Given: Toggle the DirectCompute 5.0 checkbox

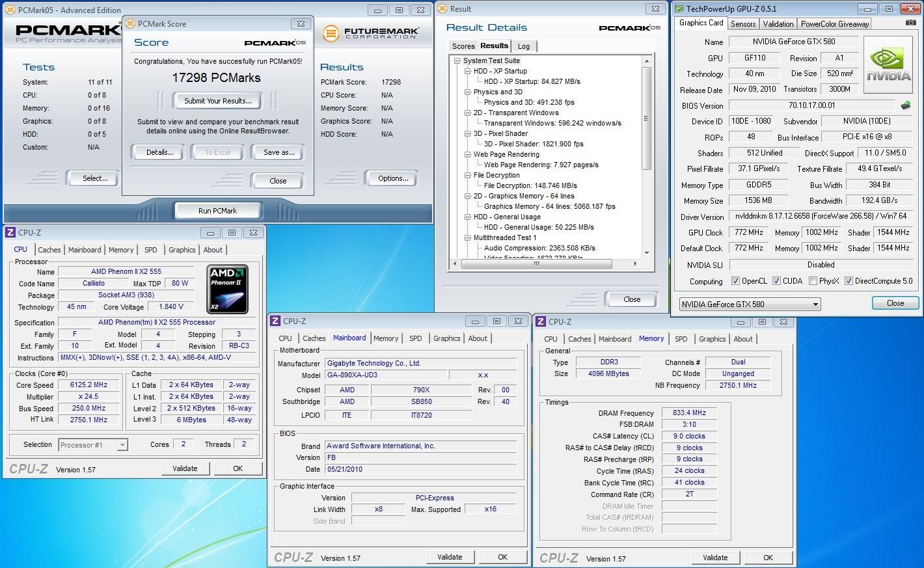Looking at the screenshot, I should click(849, 281).
